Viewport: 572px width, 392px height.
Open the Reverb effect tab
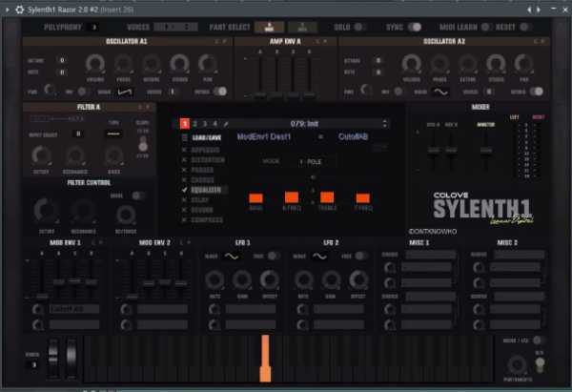click(x=202, y=210)
